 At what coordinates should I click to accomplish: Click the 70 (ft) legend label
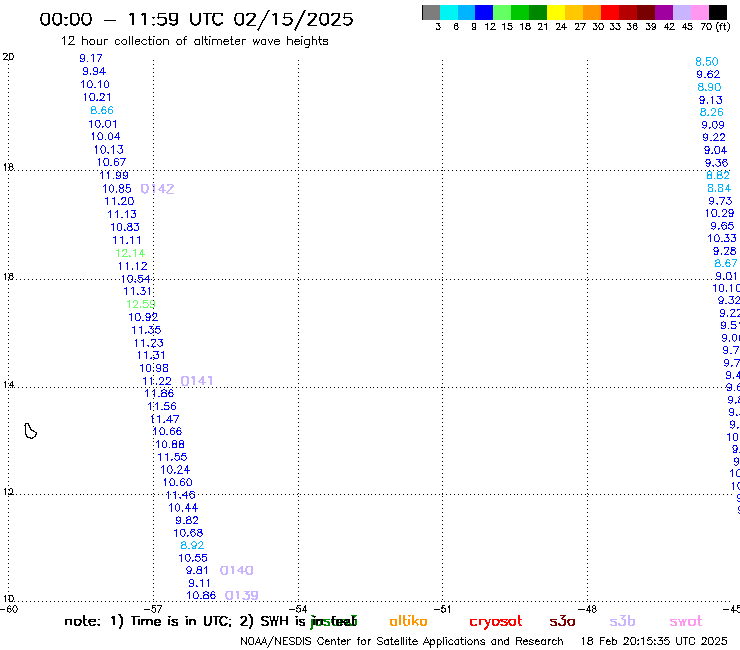(x=715, y=26)
